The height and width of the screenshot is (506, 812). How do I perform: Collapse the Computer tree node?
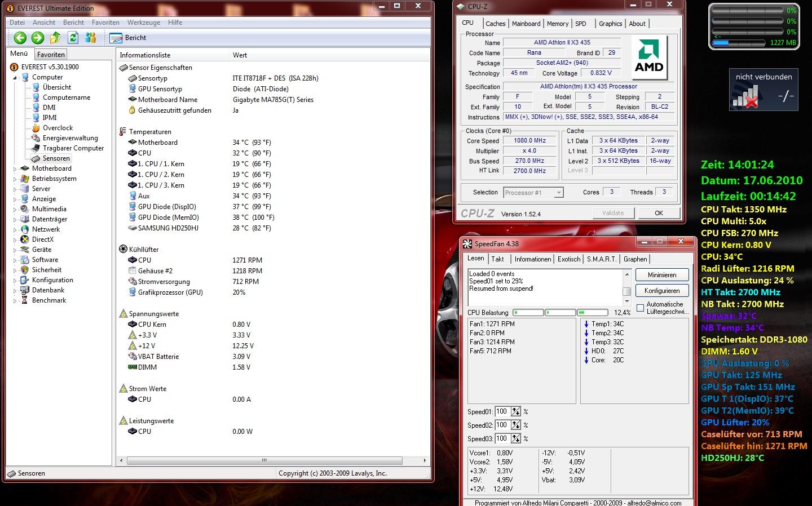tap(15, 78)
